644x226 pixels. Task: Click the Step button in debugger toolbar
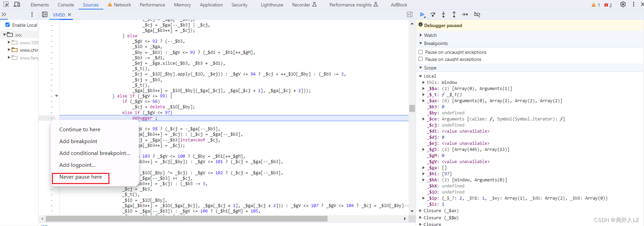pos(465,15)
